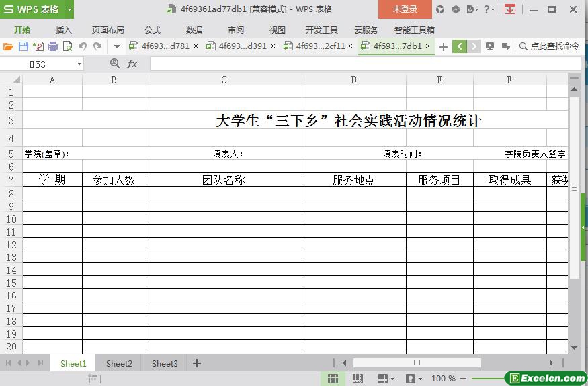Open the 视图 ribbon tab
The width and height of the screenshot is (588, 386).
pos(278,30)
